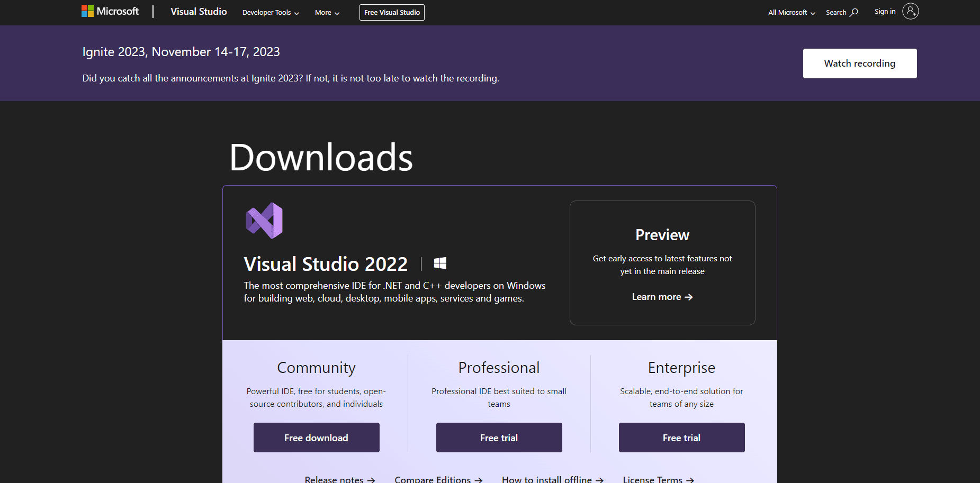Open How to install offline link
Screen dimensions: 980x483
click(x=552, y=479)
